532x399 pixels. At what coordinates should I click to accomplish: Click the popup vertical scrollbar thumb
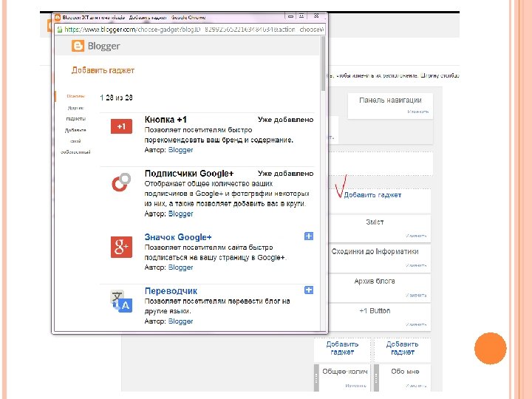pos(324,64)
